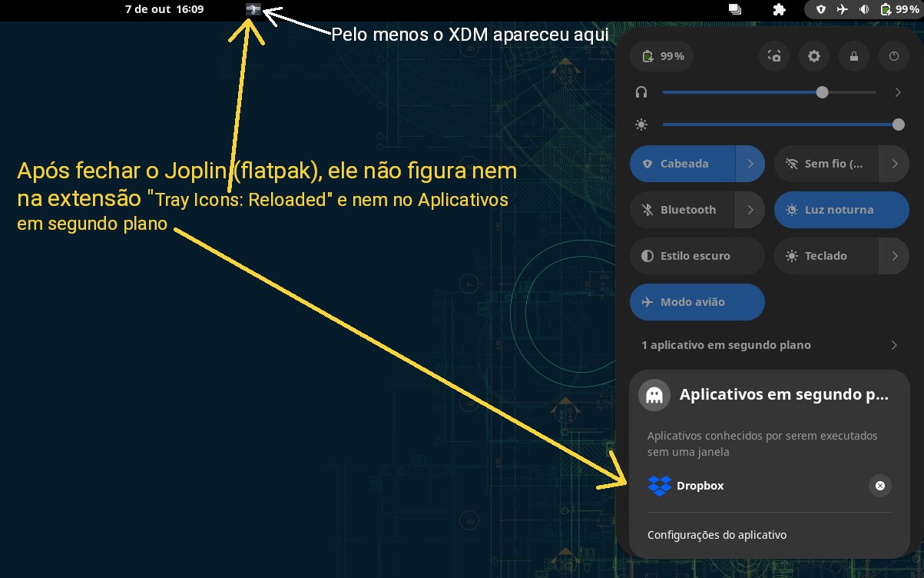Open Configurações do aplicativo
924x578 pixels.
pos(717,535)
